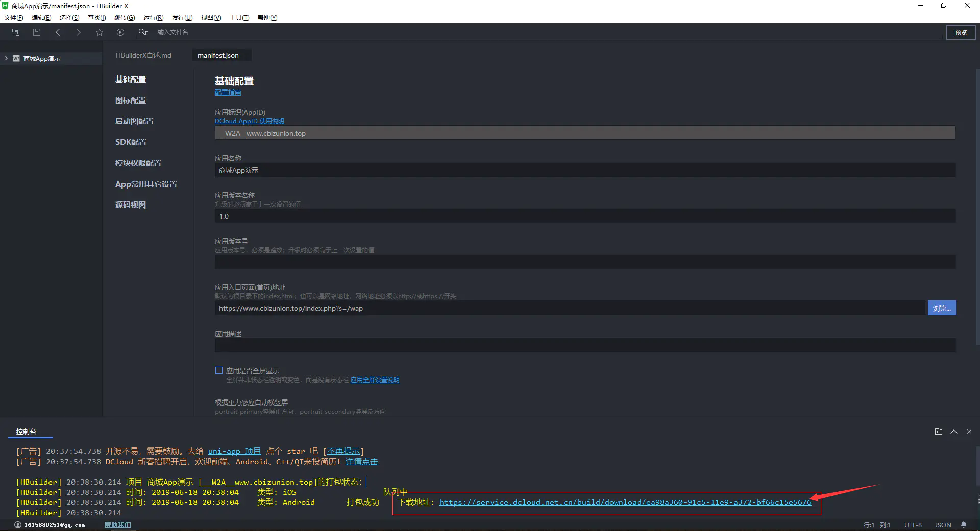Open the 文件(F) menu
The image size is (980, 531).
[14, 17]
